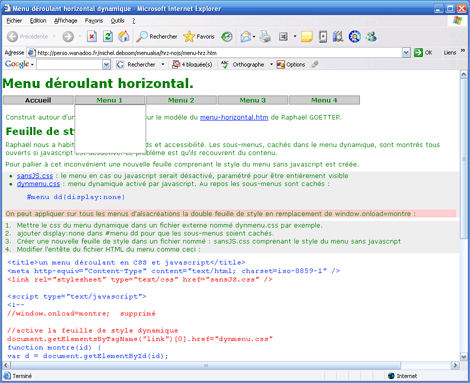Open the mail envelope icon
The image size is (470, 383).
tap(246, 36)
